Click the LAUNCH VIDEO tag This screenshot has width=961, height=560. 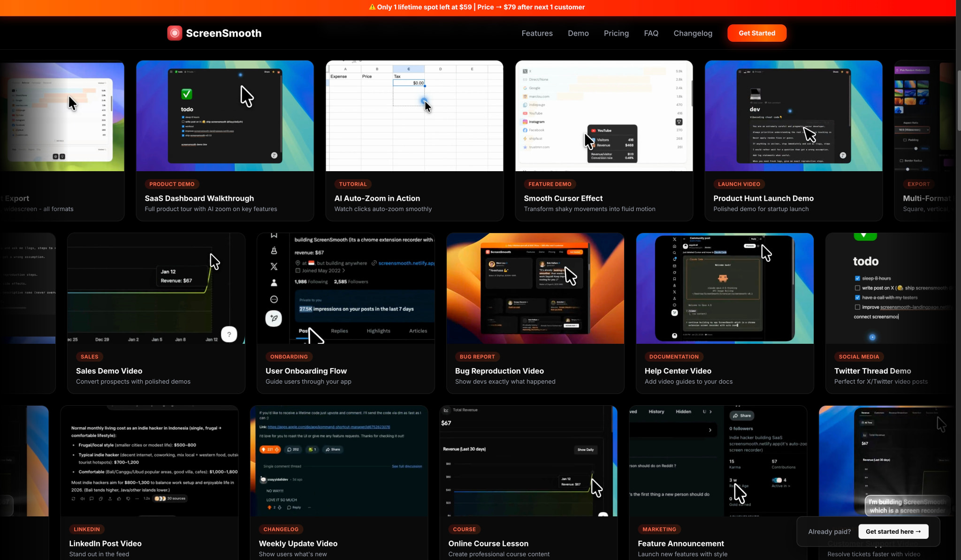click(739, 184)
